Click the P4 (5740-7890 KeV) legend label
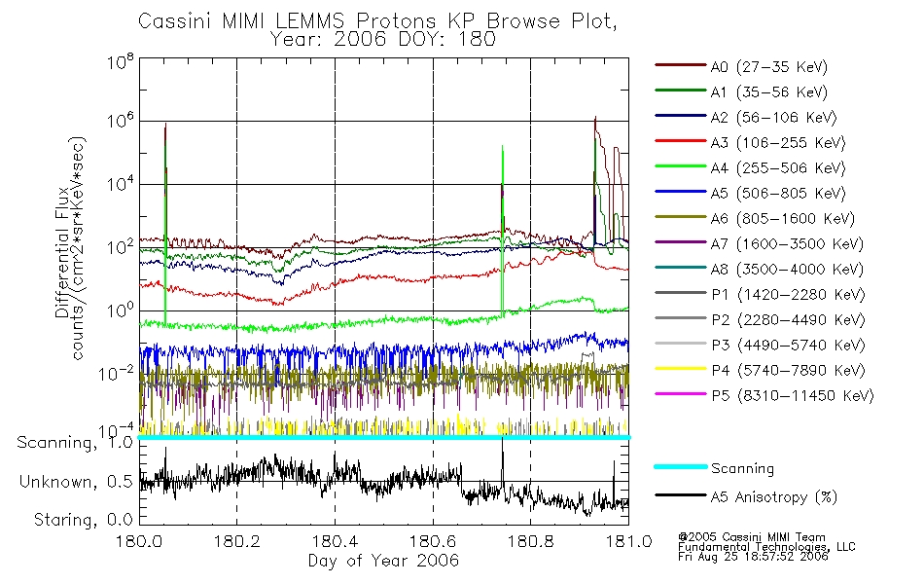 (x=788, y=371)
